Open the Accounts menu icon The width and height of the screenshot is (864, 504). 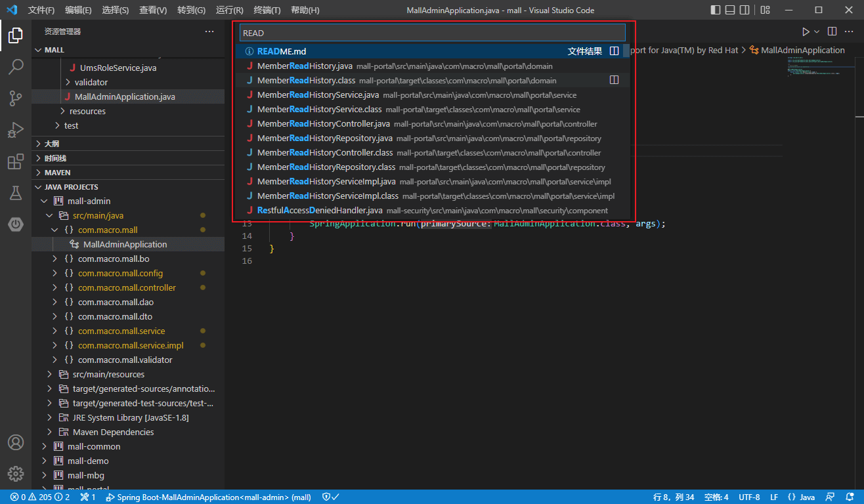16,442
